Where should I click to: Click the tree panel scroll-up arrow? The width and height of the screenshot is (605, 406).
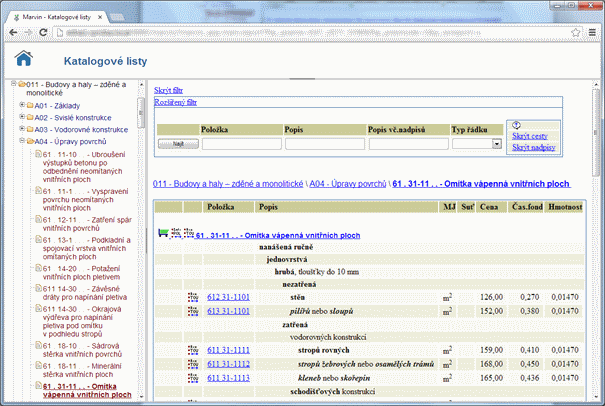point(141,84)
